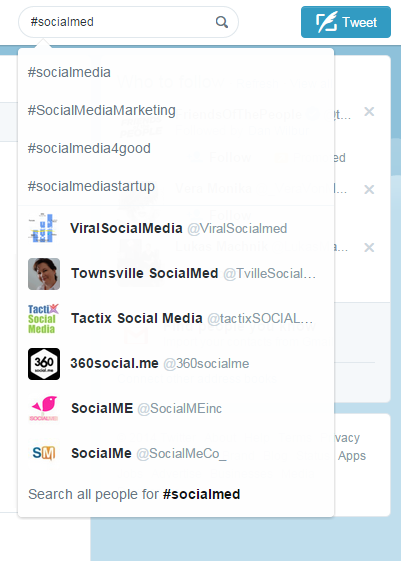Select the SocialME pink bird icon
Screen dimensions: 401x561
(x=44, y=409)
